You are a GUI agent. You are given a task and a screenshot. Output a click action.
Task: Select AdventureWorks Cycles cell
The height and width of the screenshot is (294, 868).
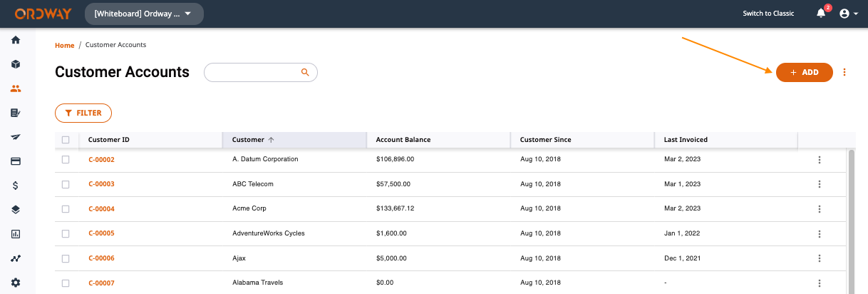268,233
